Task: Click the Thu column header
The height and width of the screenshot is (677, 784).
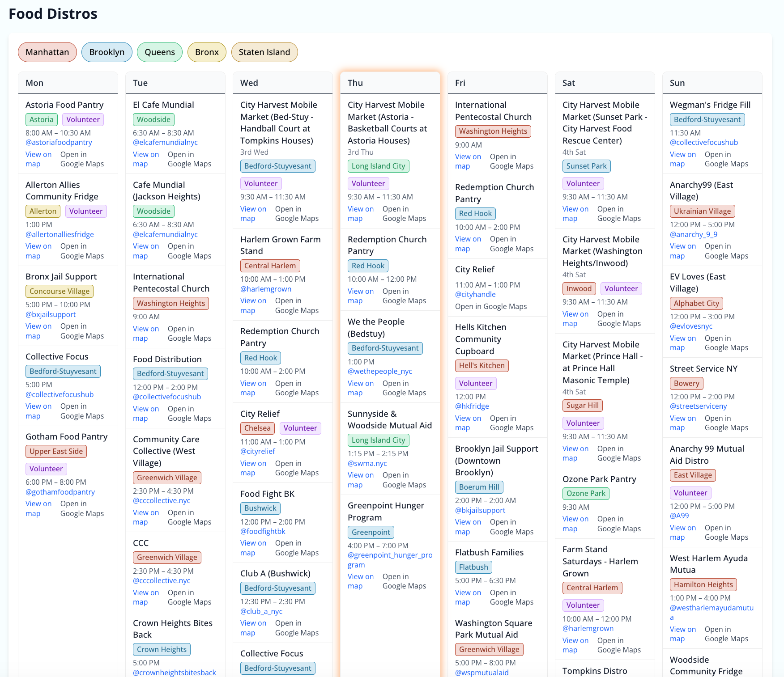Action: [x=390, y=83]
